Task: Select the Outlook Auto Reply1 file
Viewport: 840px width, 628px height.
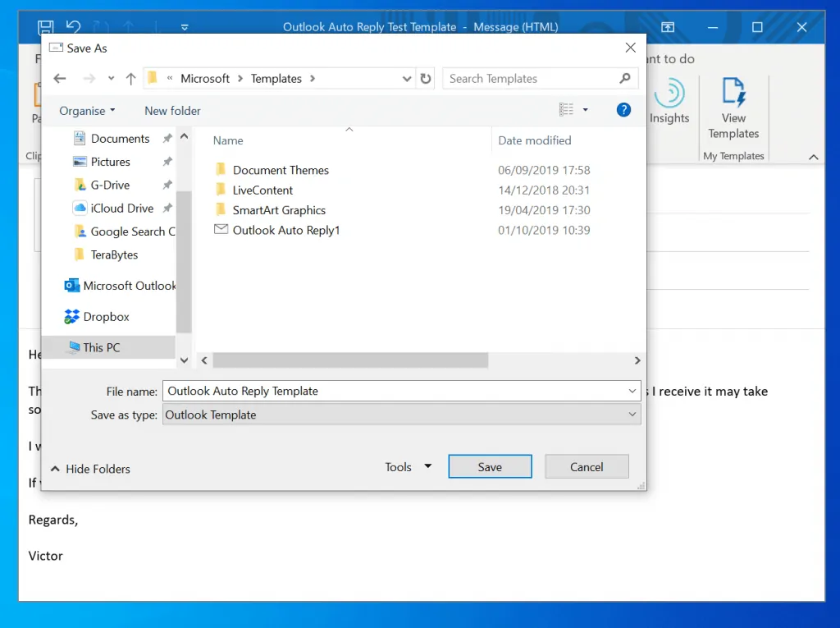Action: (285, 230)
